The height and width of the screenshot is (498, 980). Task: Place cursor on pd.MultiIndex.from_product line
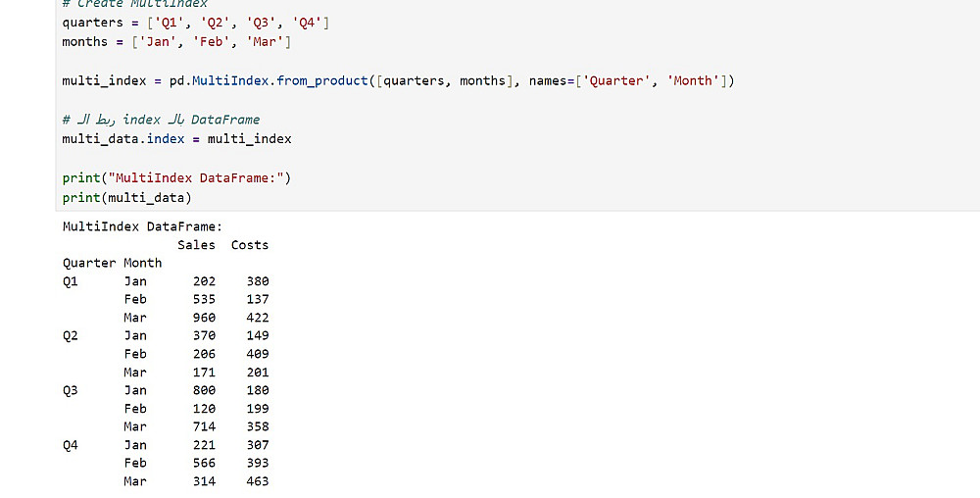click(397, 80)
